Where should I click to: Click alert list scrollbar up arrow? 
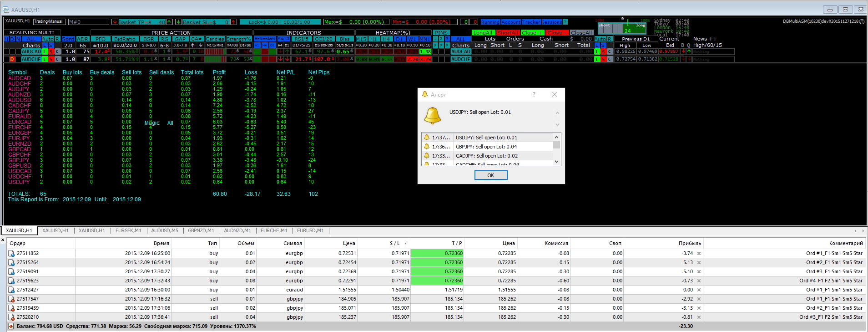coord(556,137)
